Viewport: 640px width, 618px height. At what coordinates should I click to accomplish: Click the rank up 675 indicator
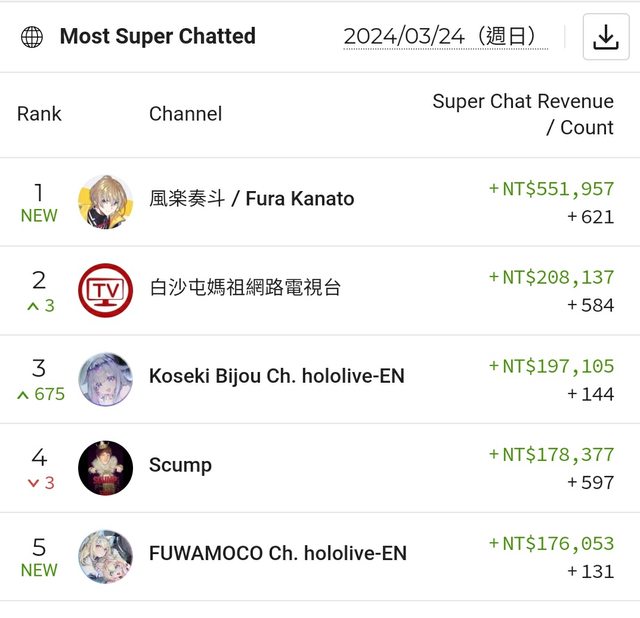click(x=40, y=394)
